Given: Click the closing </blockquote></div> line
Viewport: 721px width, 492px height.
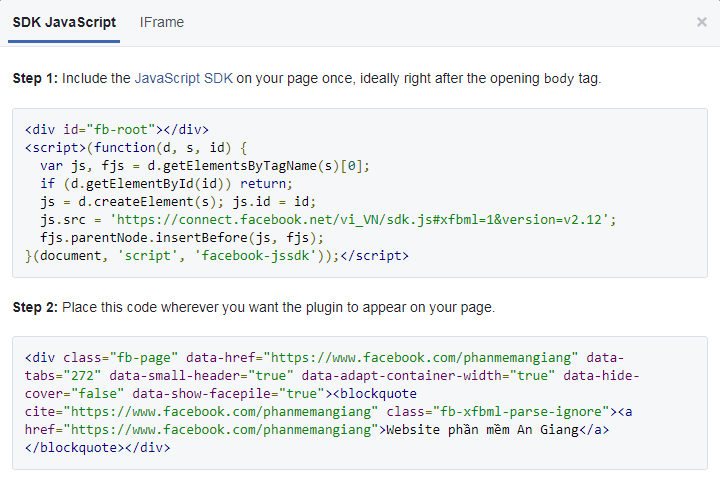Looking at the screenshot, I should pyautogui.click(x=97, y=447).
